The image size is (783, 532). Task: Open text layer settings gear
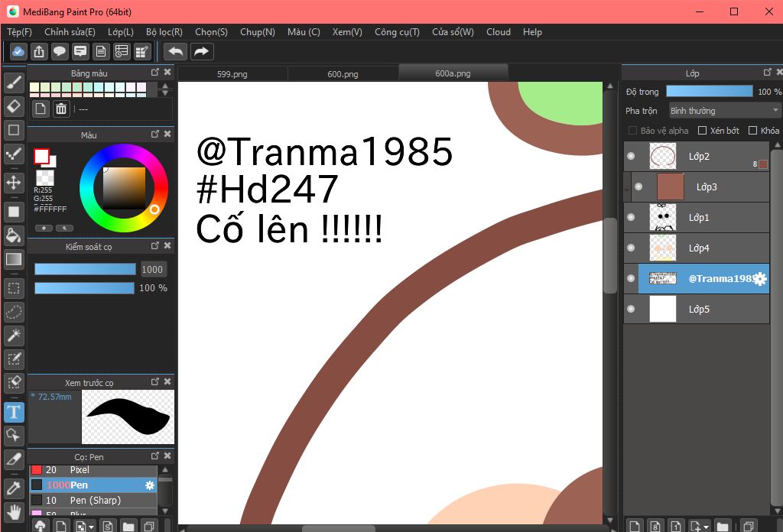click(x=759, y=278)
